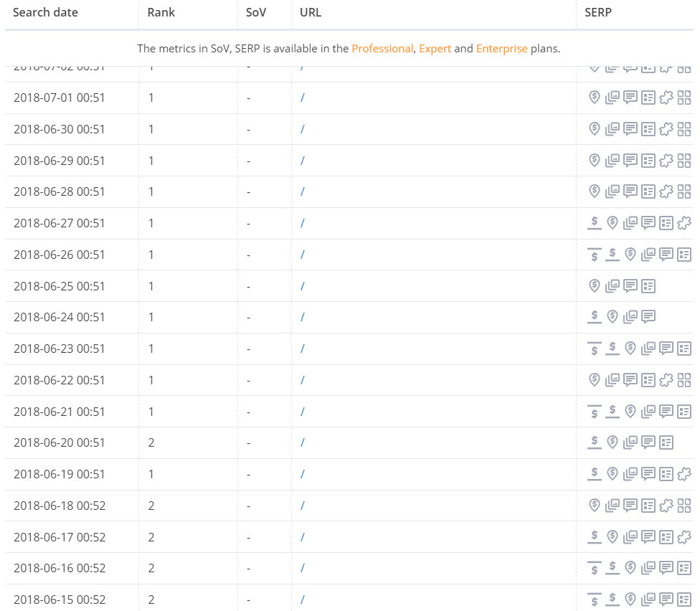Click the speech bubble icon in 2018-06-24 row
The height and width of the screenshot is (611, 700).
point(648,317)
